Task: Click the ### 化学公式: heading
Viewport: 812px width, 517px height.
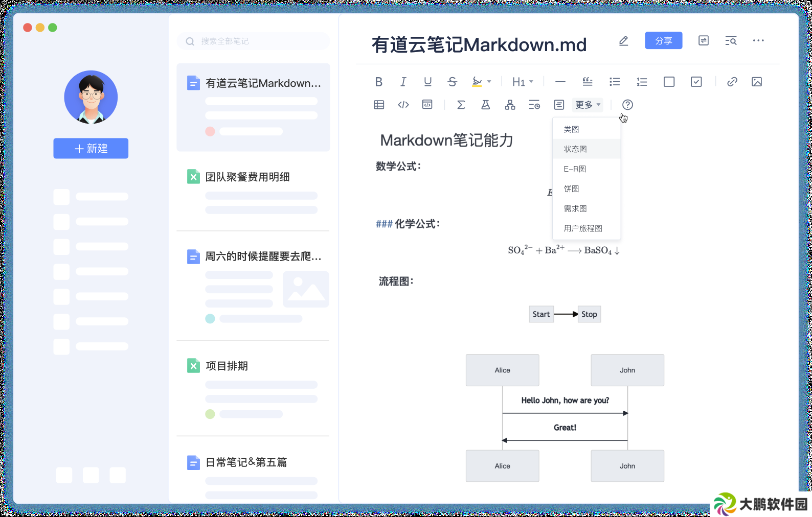Action: [408, 224]
